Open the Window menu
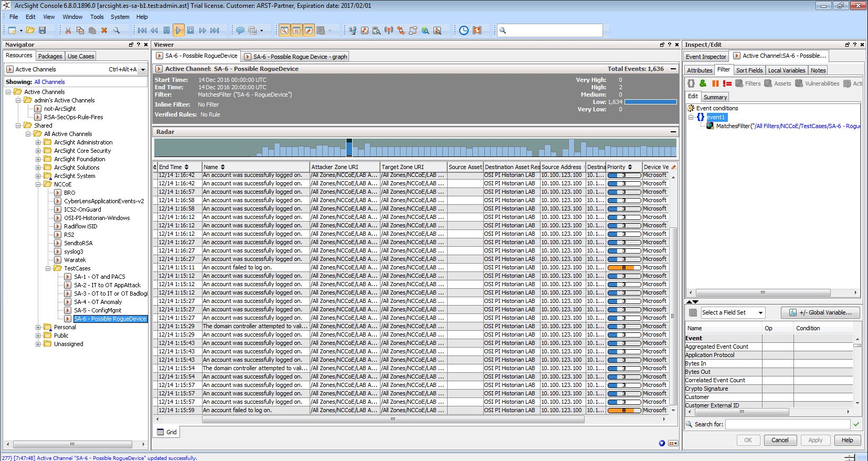The image size is (868, 461). pyautogui.click(x=72, y=17)
